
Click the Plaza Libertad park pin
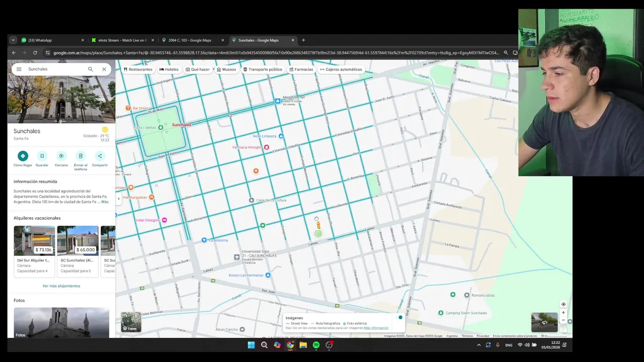pyautogui.click(x=160, y=128)
